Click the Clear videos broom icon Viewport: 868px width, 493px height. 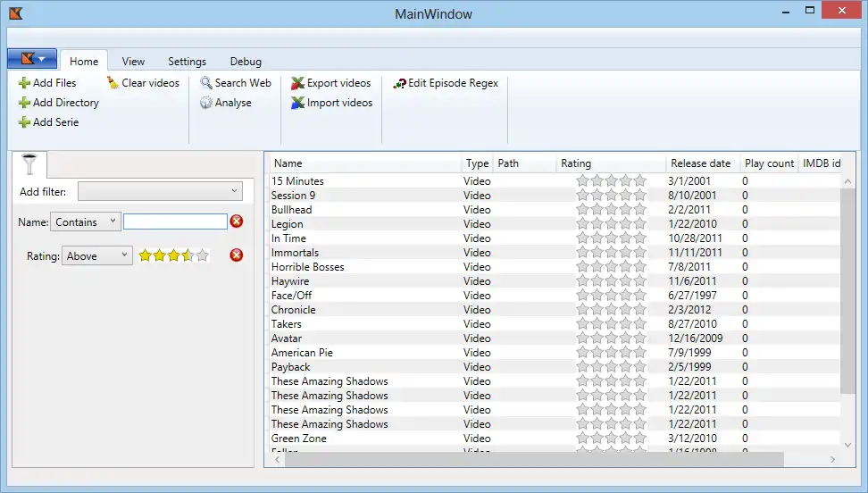tap(113, 83)
